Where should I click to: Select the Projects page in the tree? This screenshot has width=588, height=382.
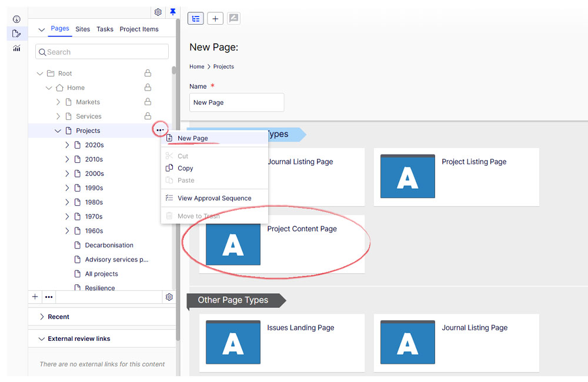point(88,130)
